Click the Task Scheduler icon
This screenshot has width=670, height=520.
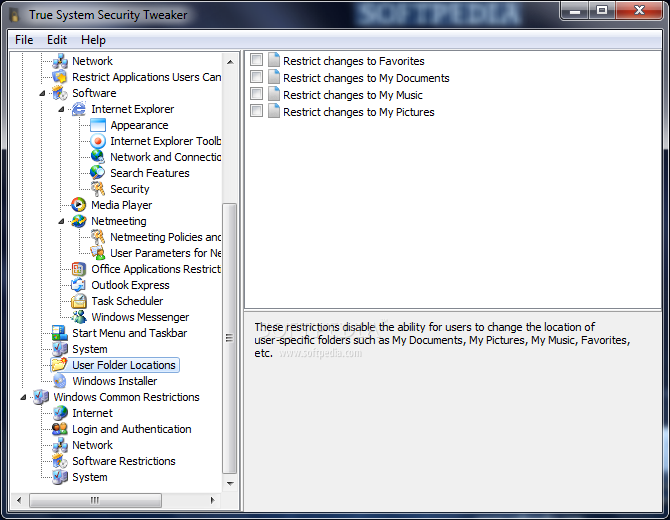[79, 301]
